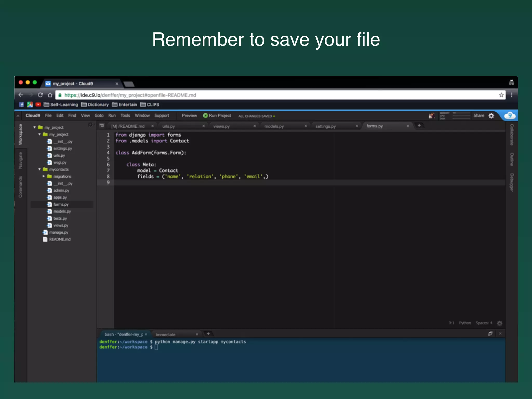Bookmark the page with the star icon

(x=501, y=95)
